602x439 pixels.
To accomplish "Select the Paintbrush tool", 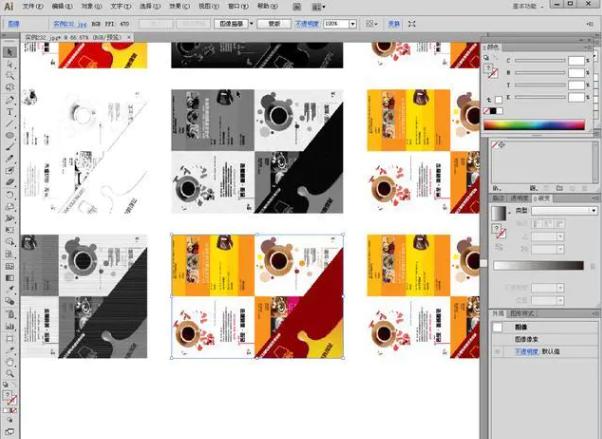I will [10, 147].
